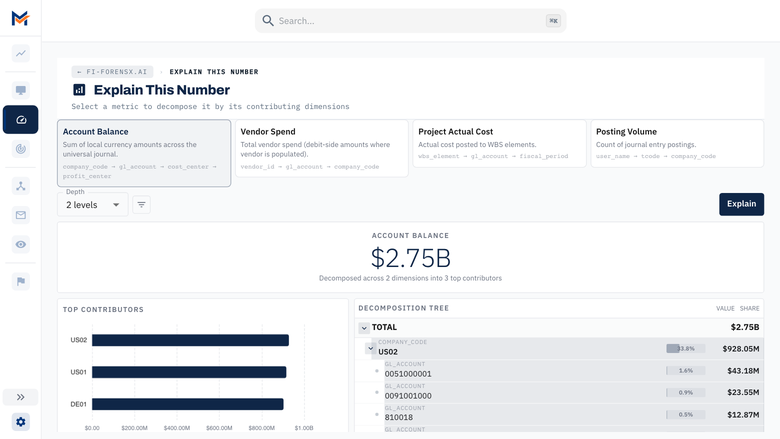Open the monitor screen sidebar icon
This screenshot has height=439, width=780.
pyautogui.click(x=20, y=90)
